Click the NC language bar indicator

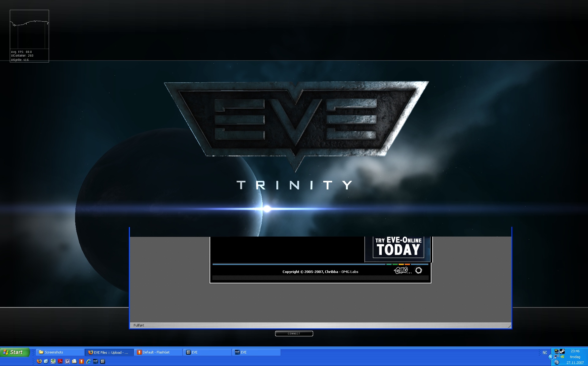pyautogui.click(x=545, y=353)
